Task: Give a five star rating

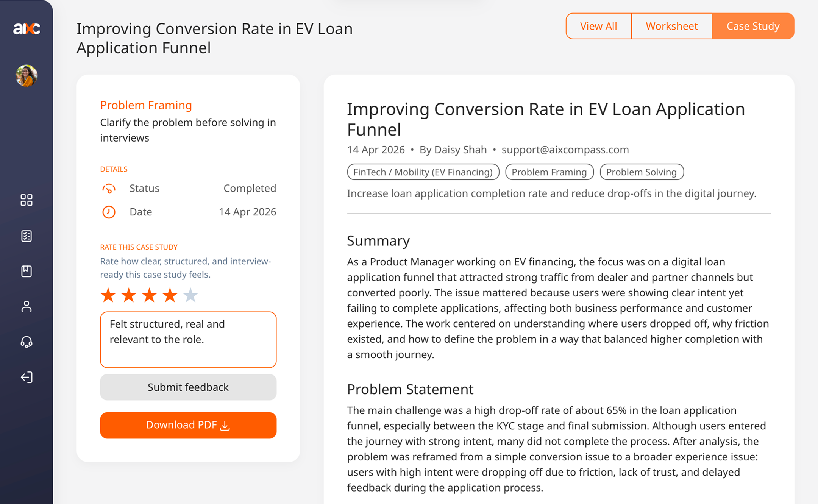Action: pos(190,295)
